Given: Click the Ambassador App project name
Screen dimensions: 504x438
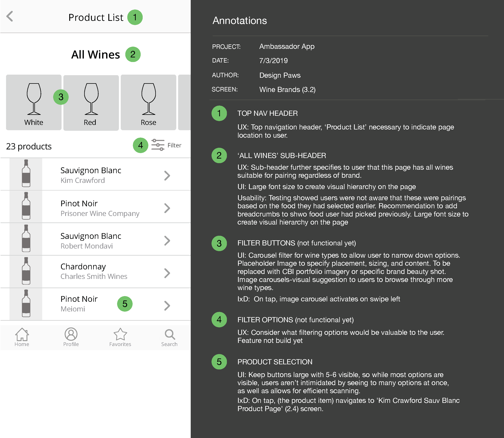Looking at the screenshot, I should tap(287, 46).
